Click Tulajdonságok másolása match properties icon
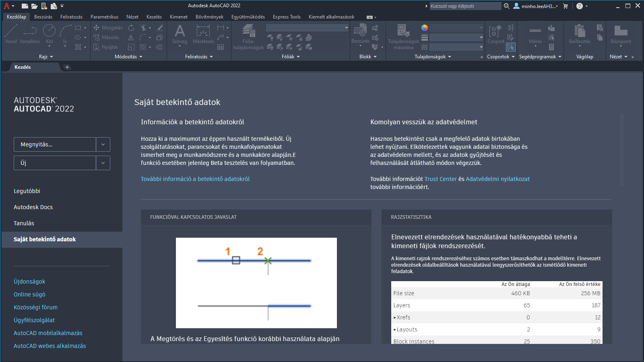 pyautogui.click(x=403, y=31)
